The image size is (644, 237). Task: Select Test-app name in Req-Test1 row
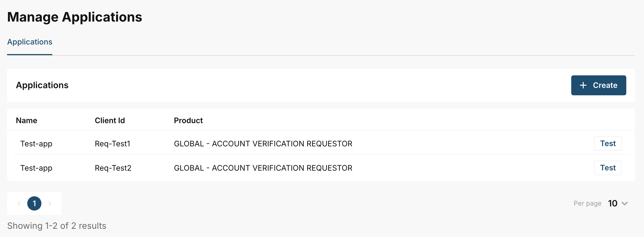coord(36,144)
